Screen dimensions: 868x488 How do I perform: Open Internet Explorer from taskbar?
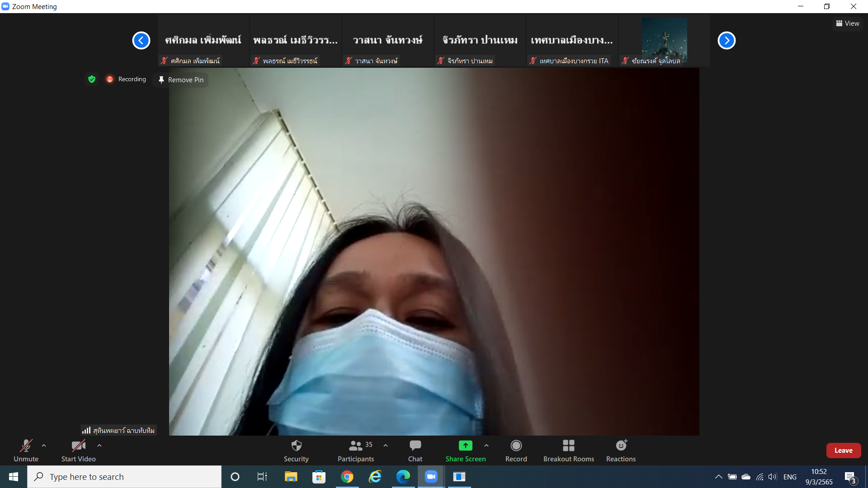coord(375,477)
